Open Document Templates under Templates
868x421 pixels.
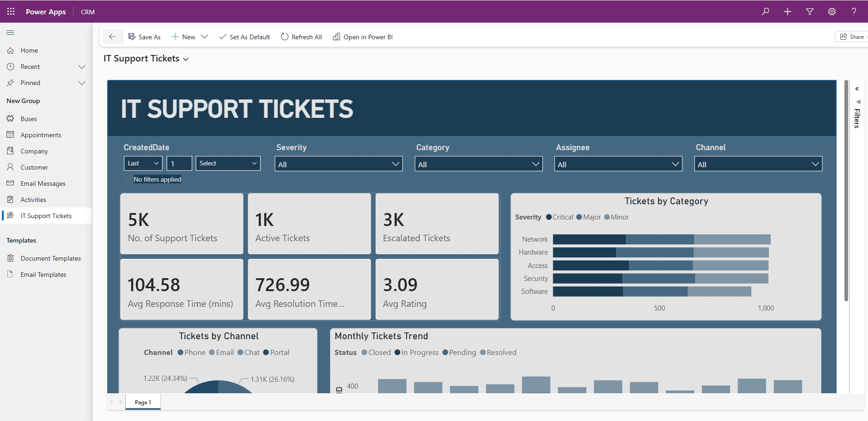pos(51,258)
